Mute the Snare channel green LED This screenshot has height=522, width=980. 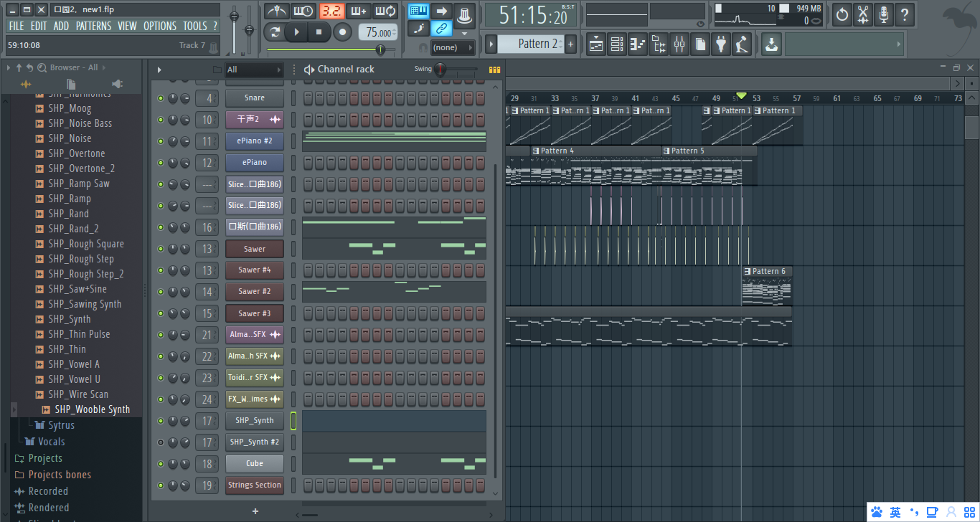coord(161,98)
